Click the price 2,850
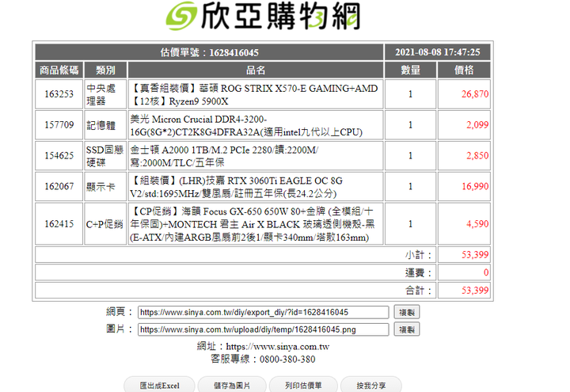 477,156
